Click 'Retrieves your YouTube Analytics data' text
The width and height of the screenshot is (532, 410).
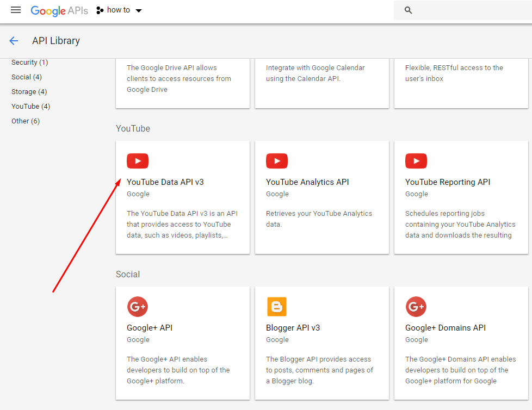[319, 219]
